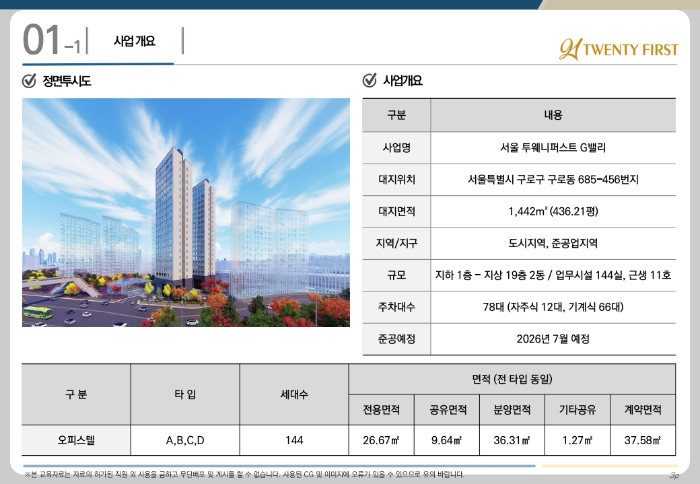
Task: Click the Twenty First logo
Action: 618,49
